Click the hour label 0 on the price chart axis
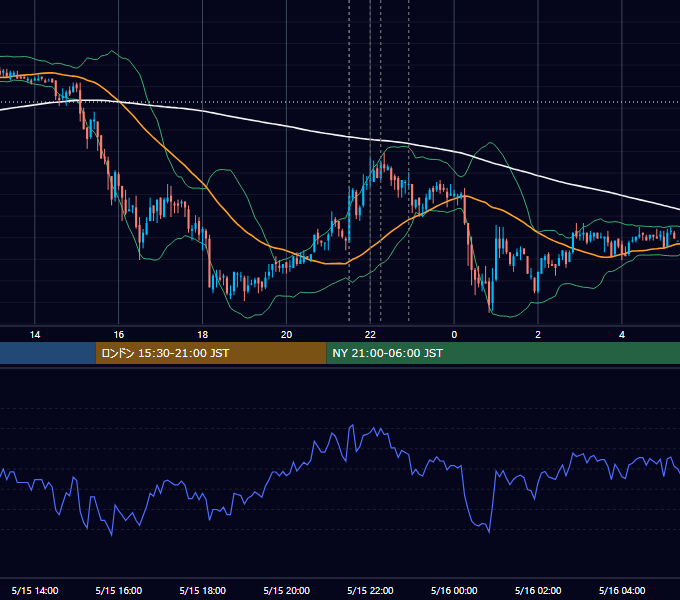This screenshot has width=680, height=600. coord(454,335)
